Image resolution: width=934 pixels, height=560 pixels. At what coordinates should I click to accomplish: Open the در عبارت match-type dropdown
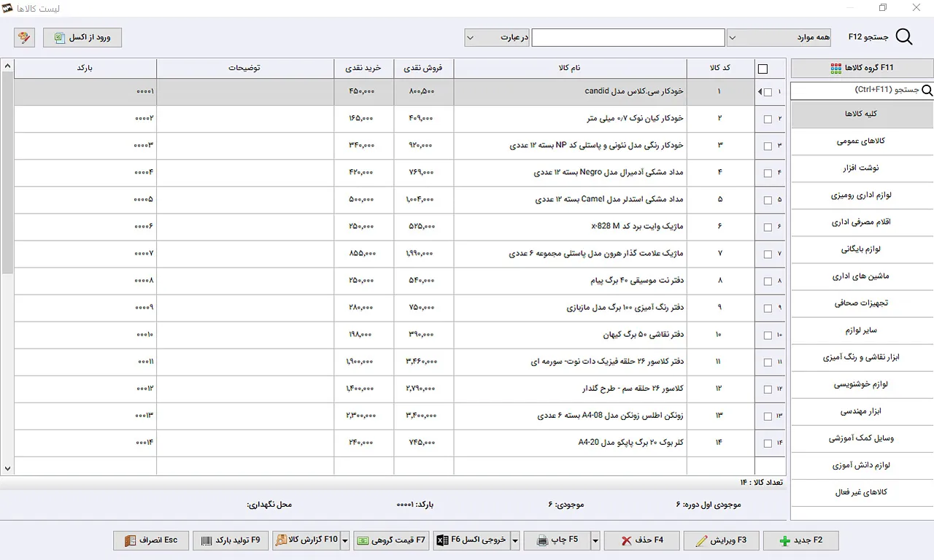[496, 37]
